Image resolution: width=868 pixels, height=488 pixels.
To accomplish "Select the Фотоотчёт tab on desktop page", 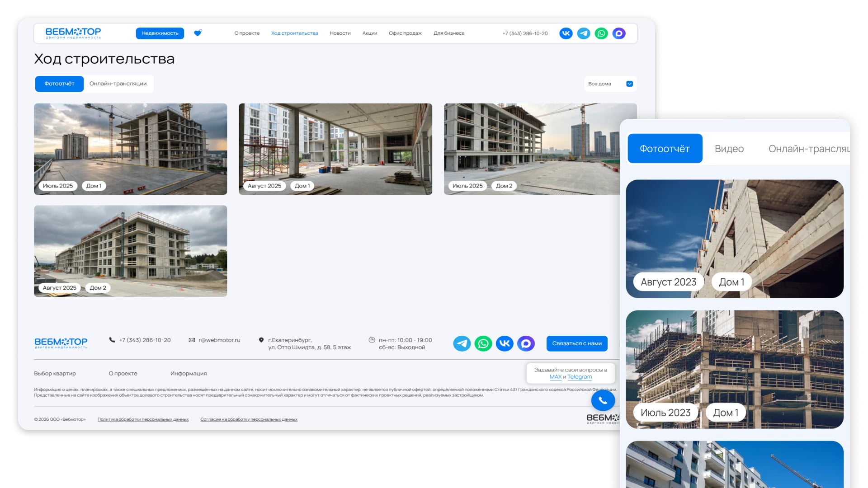I will [x=59, y=84].
